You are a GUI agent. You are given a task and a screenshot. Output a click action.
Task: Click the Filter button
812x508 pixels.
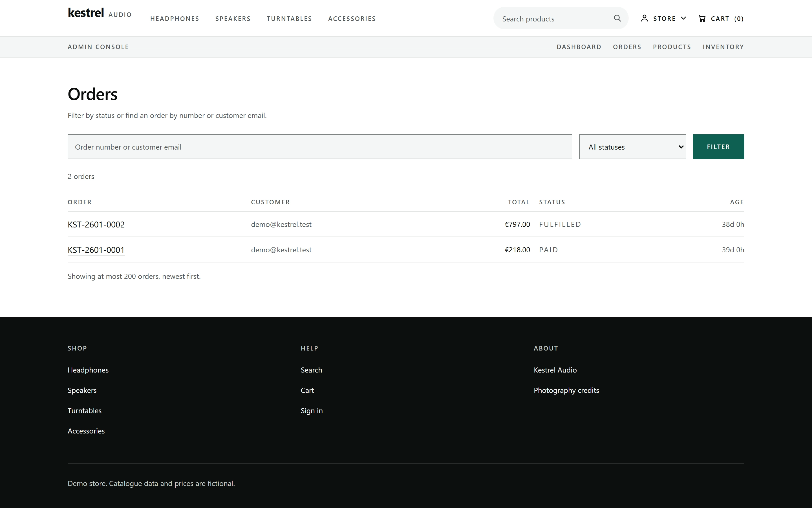click(x=718, y=147)
